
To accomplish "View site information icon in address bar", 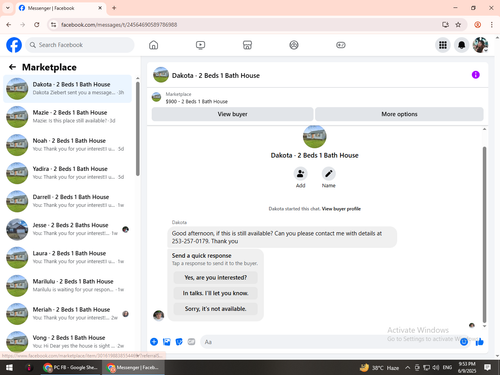I will (x=54, y=25).
